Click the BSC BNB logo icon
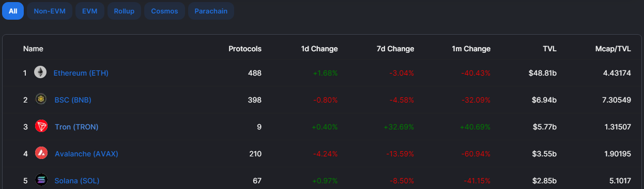The image size is (644, 189). pos(41,99)
